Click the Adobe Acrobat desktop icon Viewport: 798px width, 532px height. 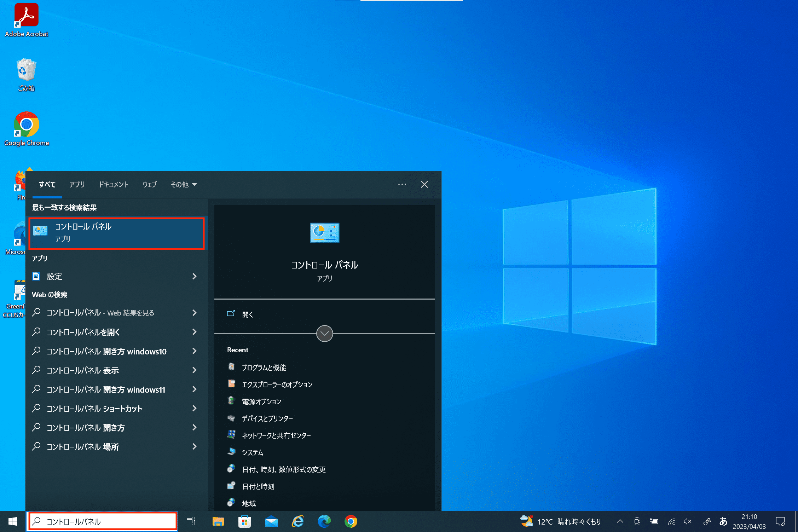point(26,20)
